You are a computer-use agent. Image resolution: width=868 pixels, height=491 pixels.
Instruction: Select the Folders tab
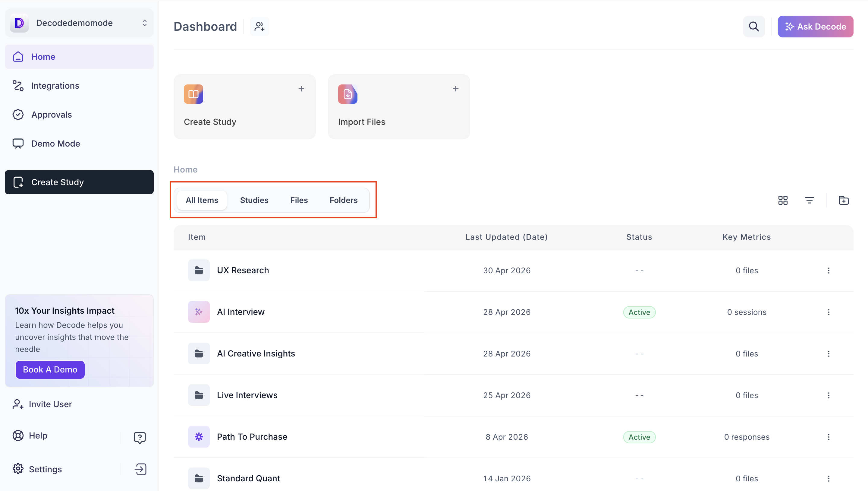click(343, 200)
